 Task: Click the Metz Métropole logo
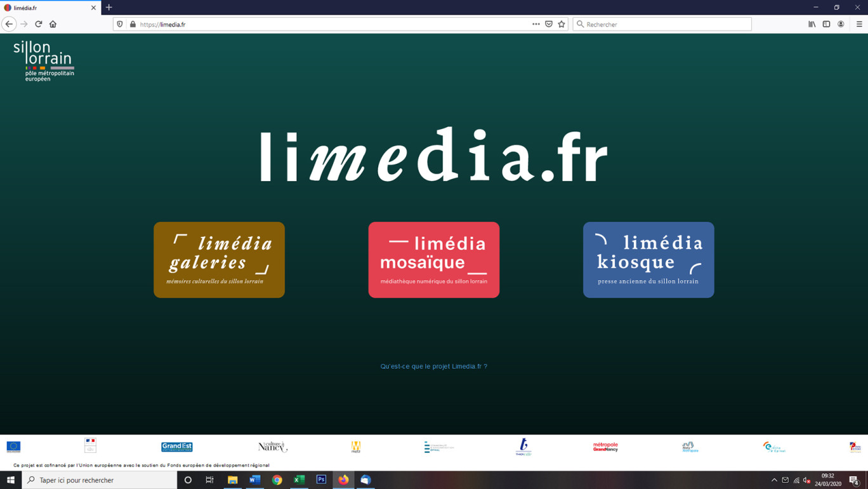tap(690, 447)
